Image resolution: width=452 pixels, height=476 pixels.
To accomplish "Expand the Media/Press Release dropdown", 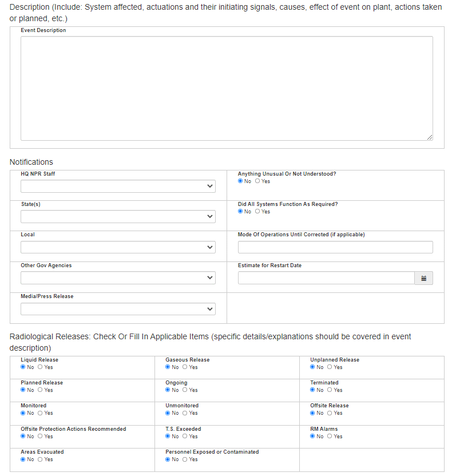I will (118, 309).
